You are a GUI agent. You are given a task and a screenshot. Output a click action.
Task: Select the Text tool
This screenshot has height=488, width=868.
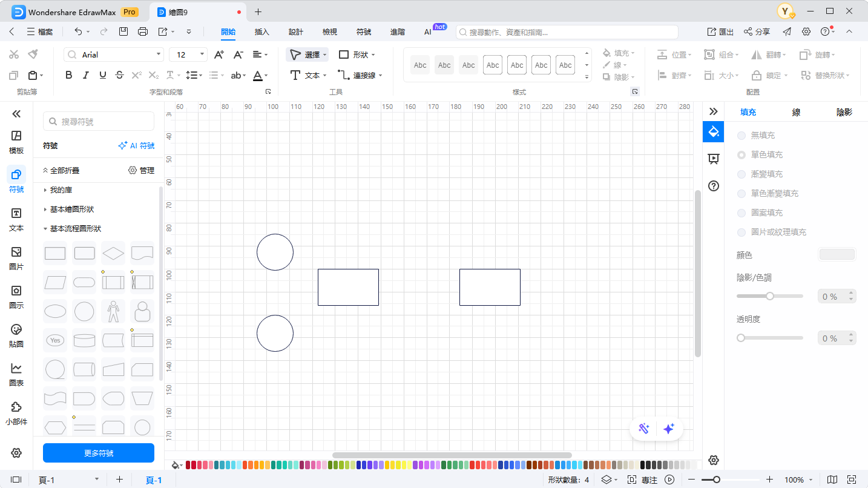[307, 75]
